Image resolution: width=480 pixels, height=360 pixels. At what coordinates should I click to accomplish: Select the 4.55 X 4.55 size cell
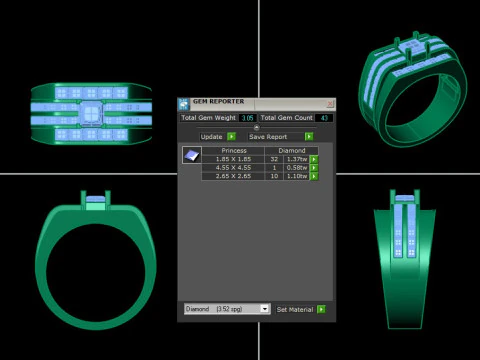[233, 168]
